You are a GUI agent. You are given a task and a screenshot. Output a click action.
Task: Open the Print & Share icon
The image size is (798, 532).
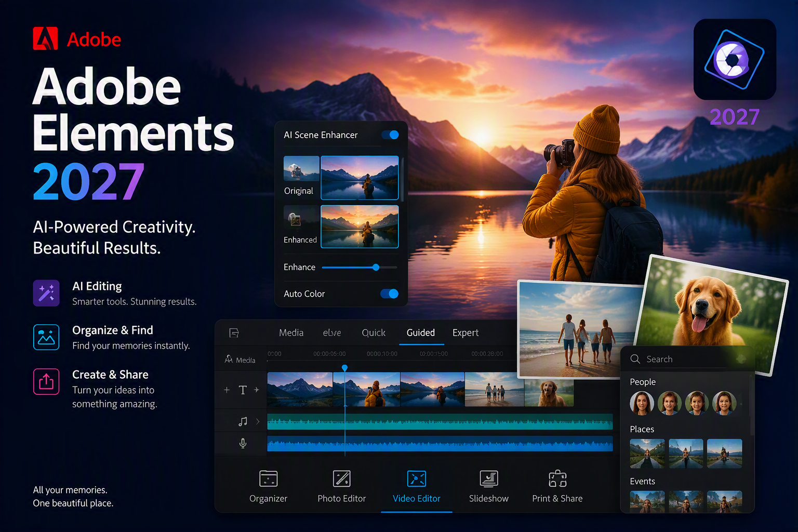click(x=557, y=478)
